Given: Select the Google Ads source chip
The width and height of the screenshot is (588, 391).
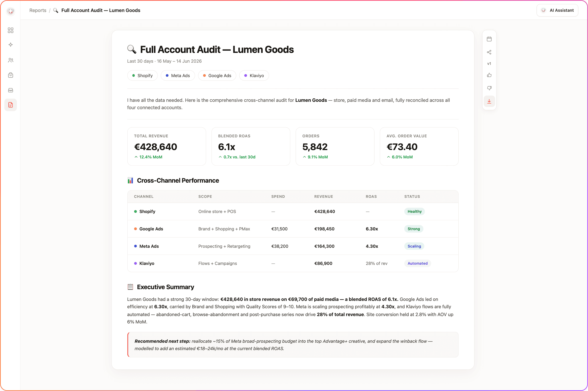Looking at the screenshot, I should point(217,76).
